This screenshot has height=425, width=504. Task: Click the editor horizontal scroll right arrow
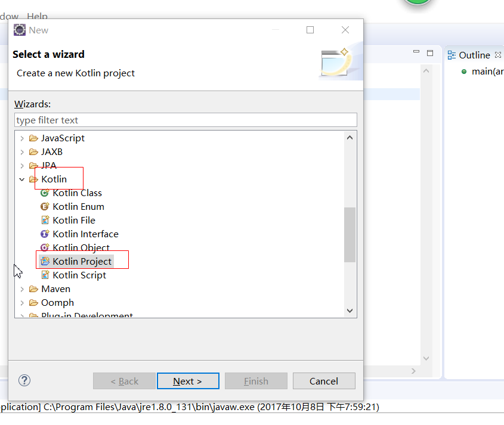click(414, 371)
